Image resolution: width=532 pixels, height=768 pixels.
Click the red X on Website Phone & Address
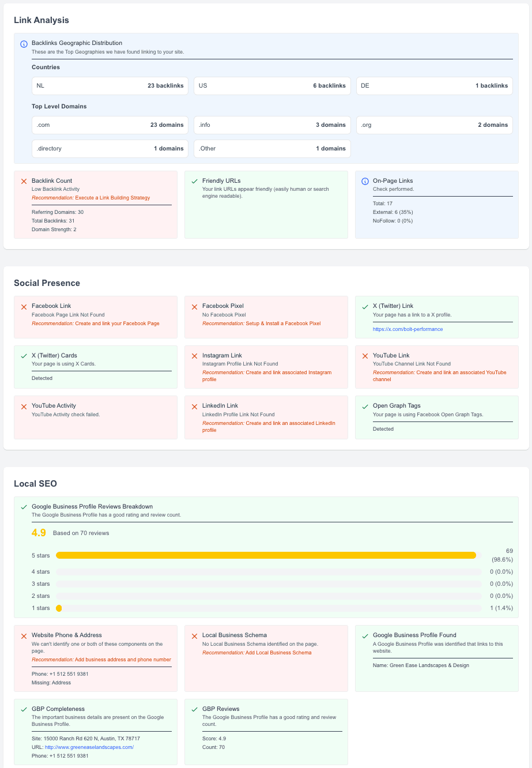tap(23, 635)
